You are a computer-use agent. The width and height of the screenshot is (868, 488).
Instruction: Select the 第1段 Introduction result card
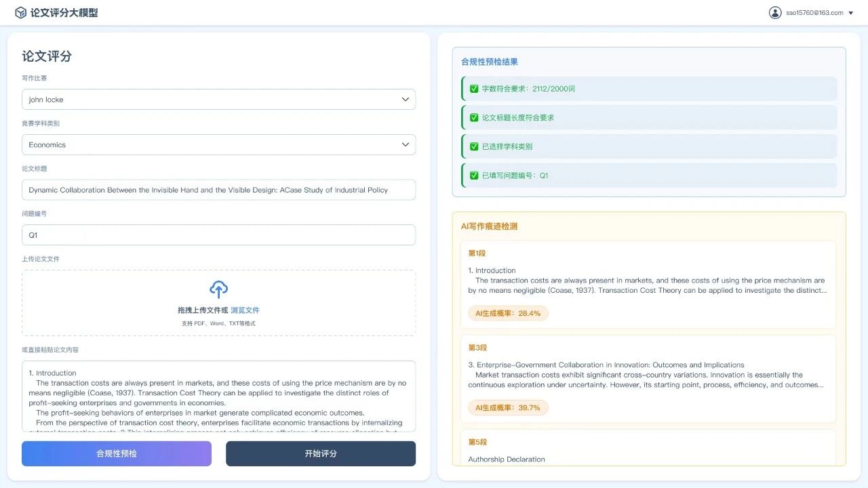coord(648,283)
